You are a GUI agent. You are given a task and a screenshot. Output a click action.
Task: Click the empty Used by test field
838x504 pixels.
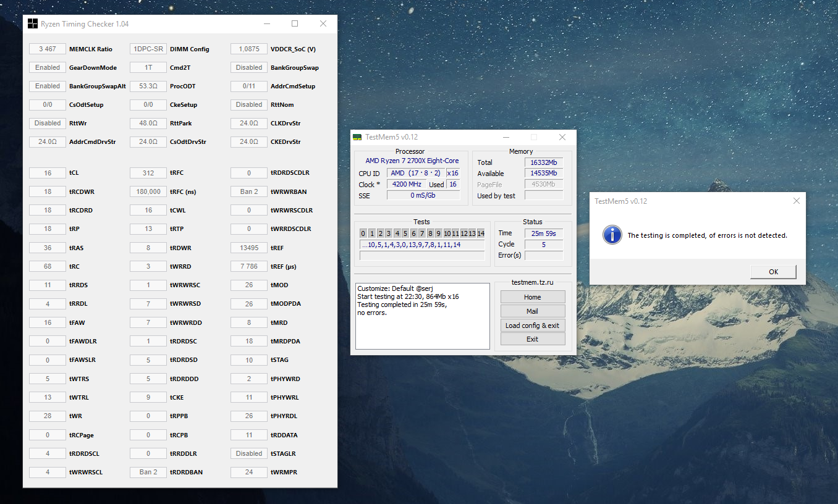tap(544, 195)
